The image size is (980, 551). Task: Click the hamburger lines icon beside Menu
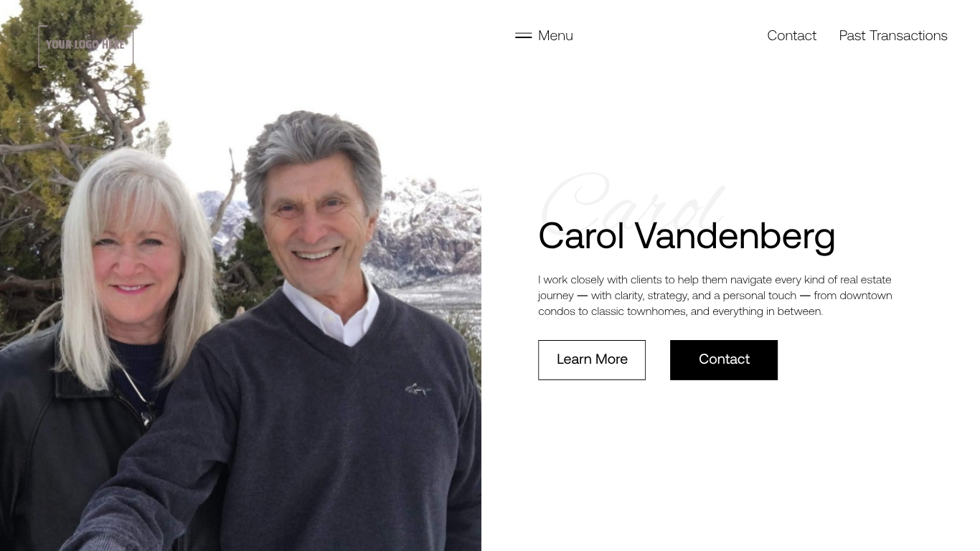(x=523, y=35)
